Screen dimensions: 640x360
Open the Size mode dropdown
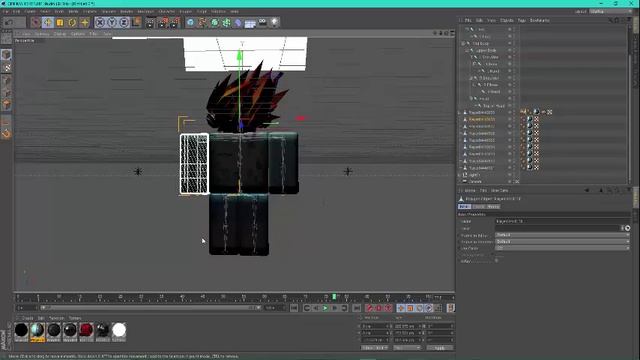[x=407, y=348]
